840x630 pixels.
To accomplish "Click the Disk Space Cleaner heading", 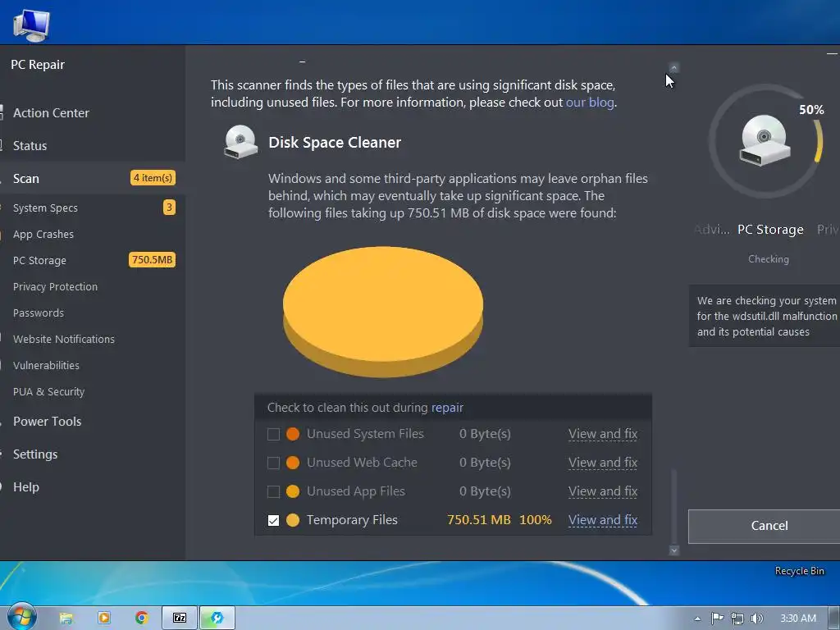I will tap(335, 143).
